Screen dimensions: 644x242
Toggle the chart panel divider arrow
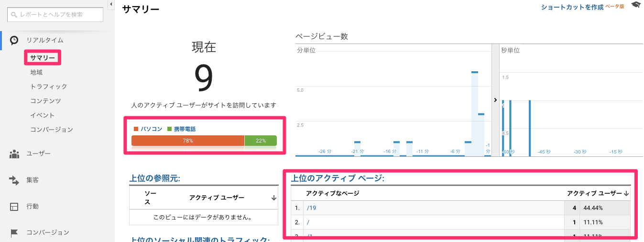click(x=495, y=100)
